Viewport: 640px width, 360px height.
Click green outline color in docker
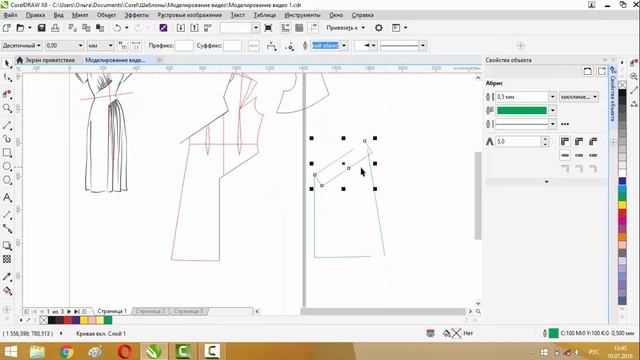(x=522, y=110)
